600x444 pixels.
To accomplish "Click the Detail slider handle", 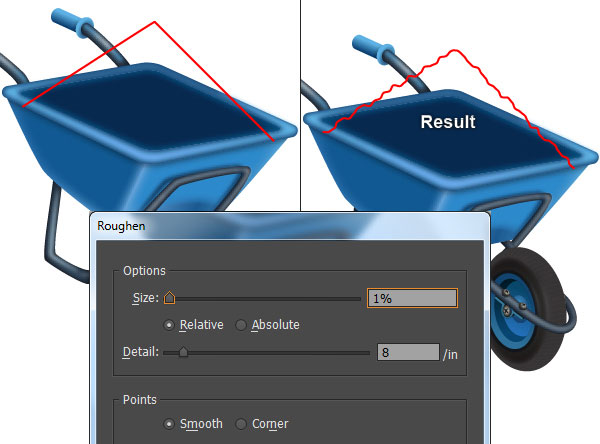I will pos(183,352).
